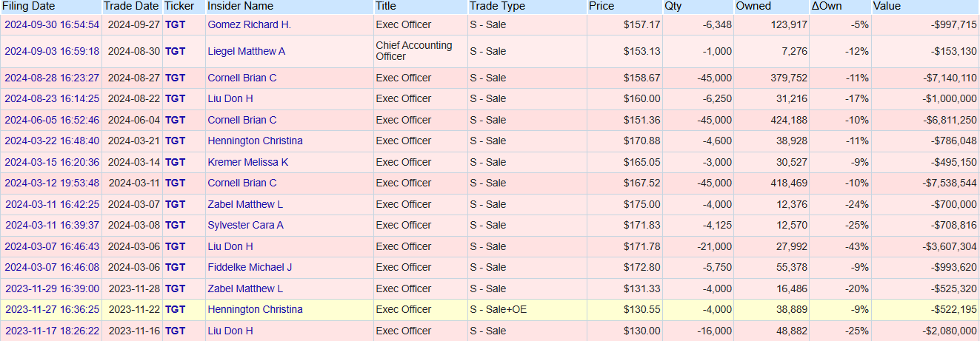Open the 2024-08-28 16:23:27 filing link

[x=52, y=78]
